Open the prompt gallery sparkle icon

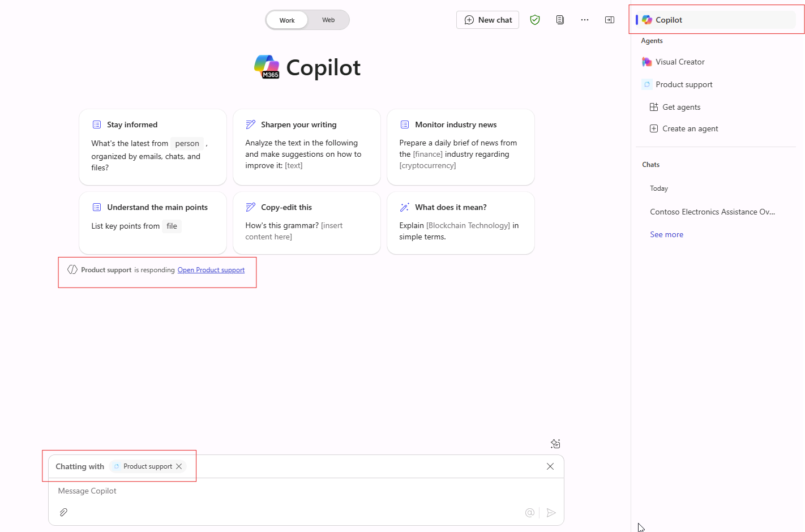pos(555,444)
